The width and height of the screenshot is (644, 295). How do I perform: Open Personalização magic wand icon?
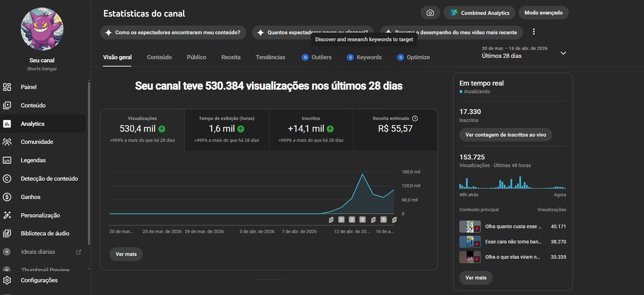7,215
